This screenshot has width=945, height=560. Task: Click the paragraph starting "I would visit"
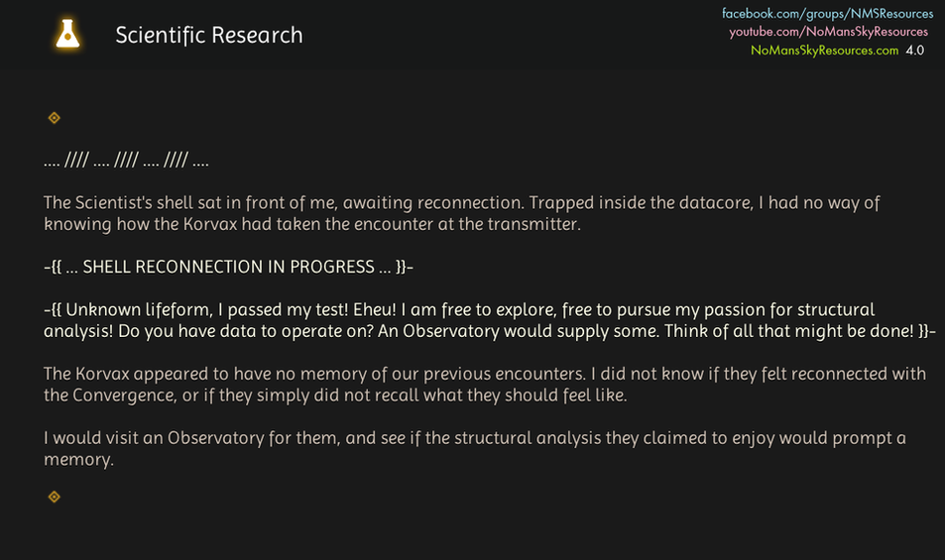tap(474, 449)
